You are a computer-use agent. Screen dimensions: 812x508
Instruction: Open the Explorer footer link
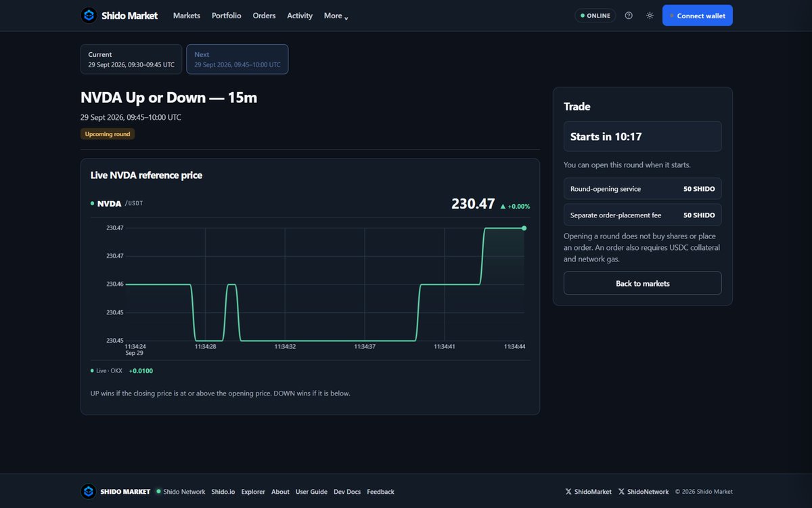[253, 492]
